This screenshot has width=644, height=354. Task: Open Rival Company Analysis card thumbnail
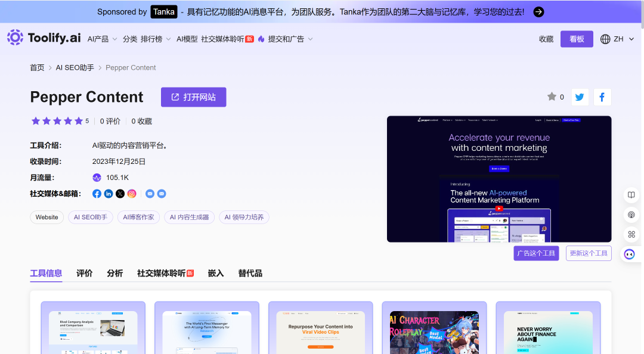point(93,332)
